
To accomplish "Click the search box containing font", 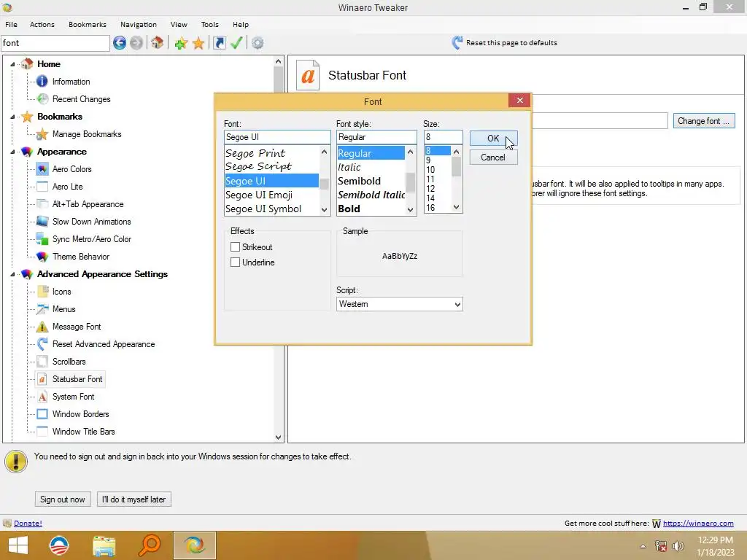I will [55, 43].
